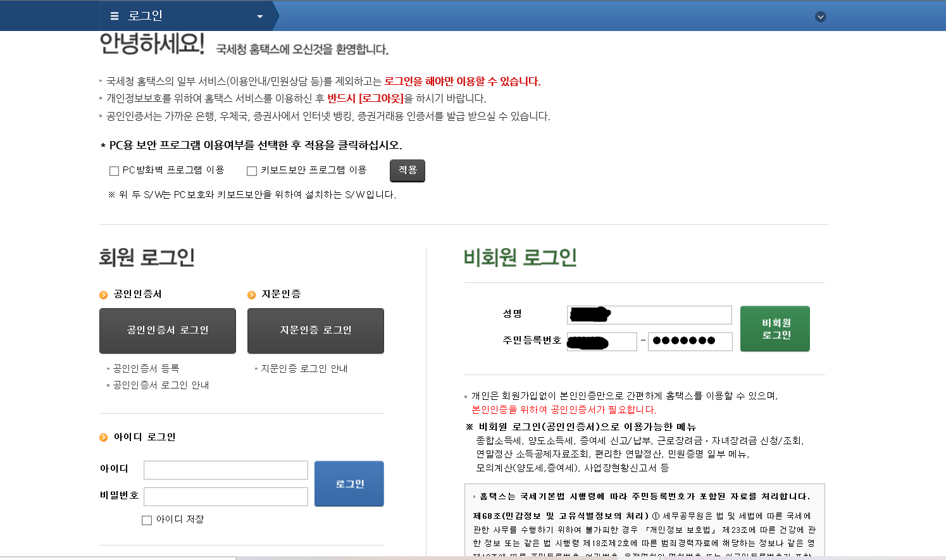This screenshot has width=946, height=560.
Task: Click masked second 주민등록번호 field
Action: pyautogui.click(x=690, y=342)
